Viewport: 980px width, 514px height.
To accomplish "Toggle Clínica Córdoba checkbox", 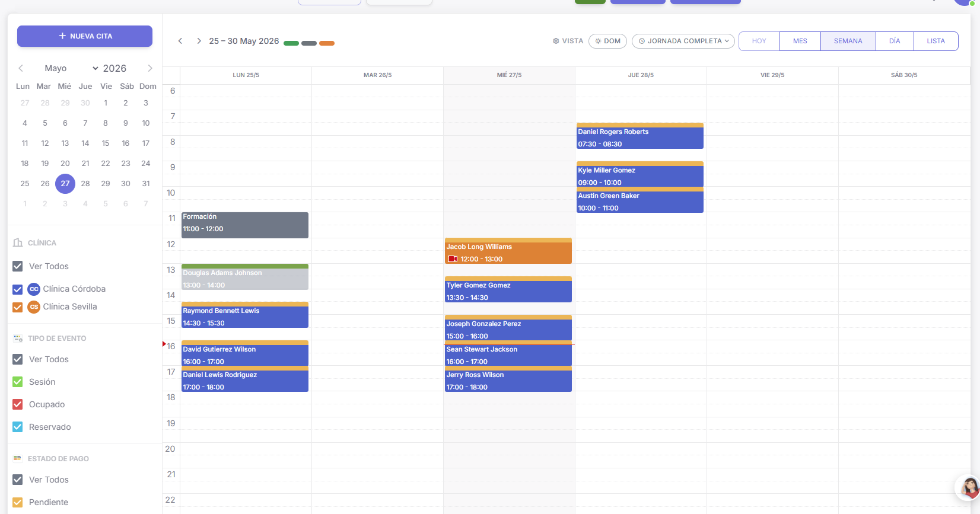I will tap(18, 289).
